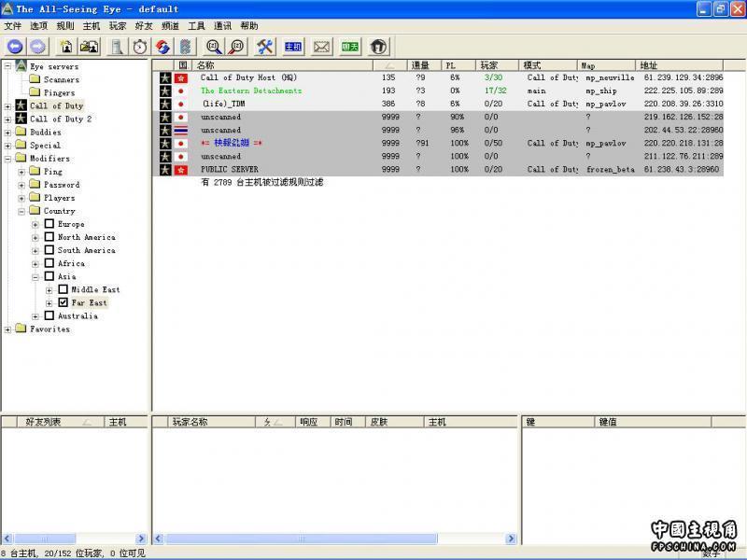Click the envelope message icon
This screenshot has width=747, height=560.
321,46
